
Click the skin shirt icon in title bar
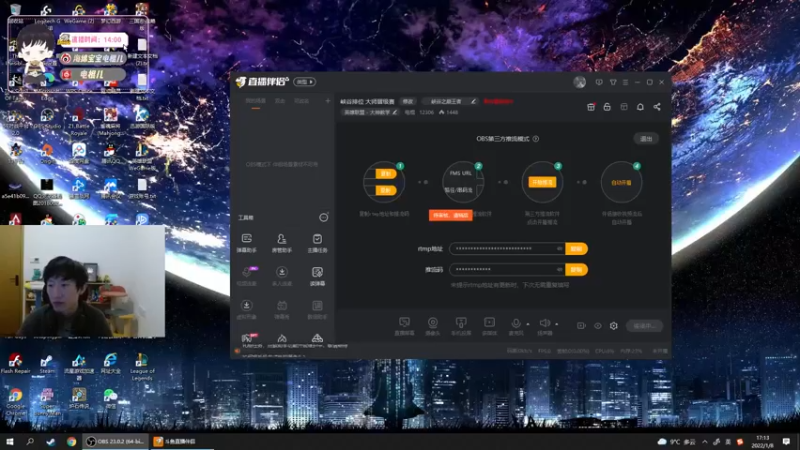(x=613, y=82)
